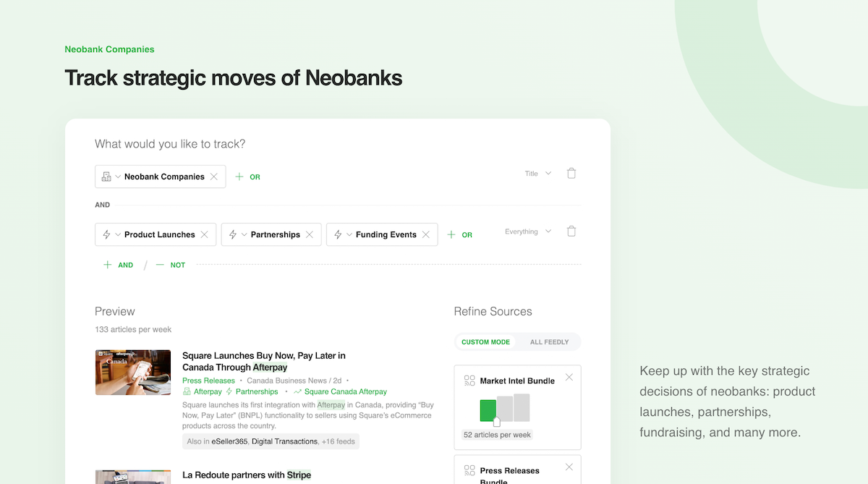Expand the Partnerships chip chevron
Screen dimensions: 868x484
[x=244, y=234]
